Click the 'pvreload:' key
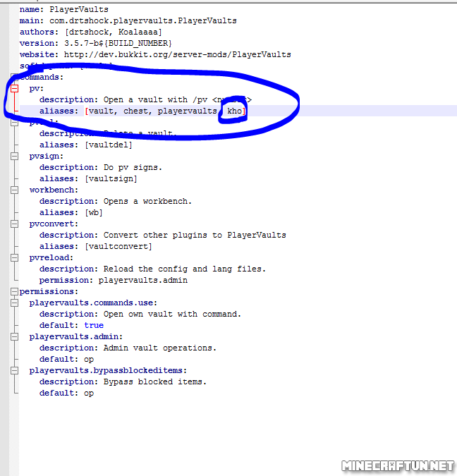Screen dimensions: 457x476 (51, 257)
